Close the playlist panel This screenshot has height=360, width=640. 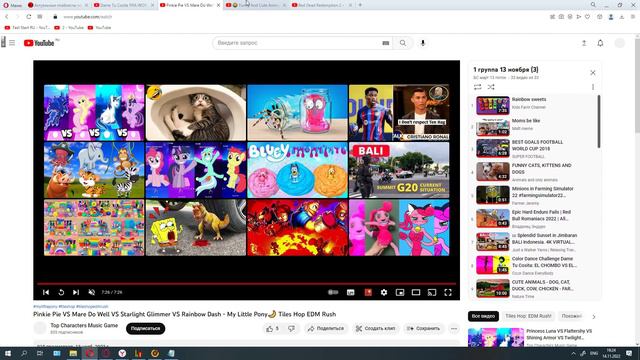pos(593,73)
